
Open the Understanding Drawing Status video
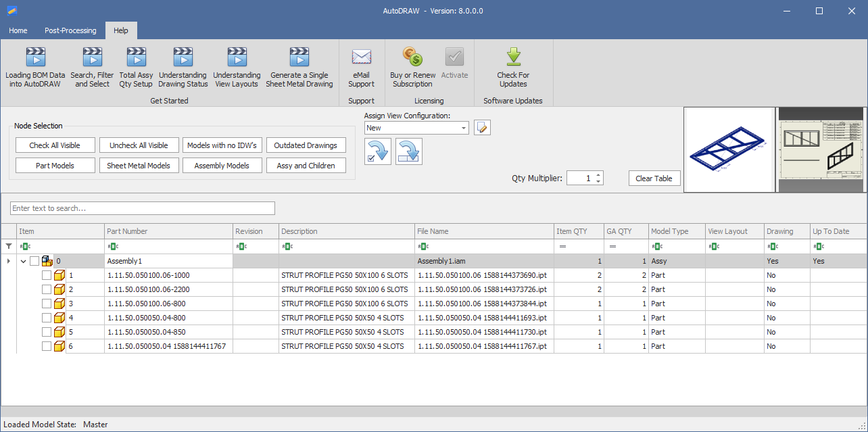click(183, 57)
